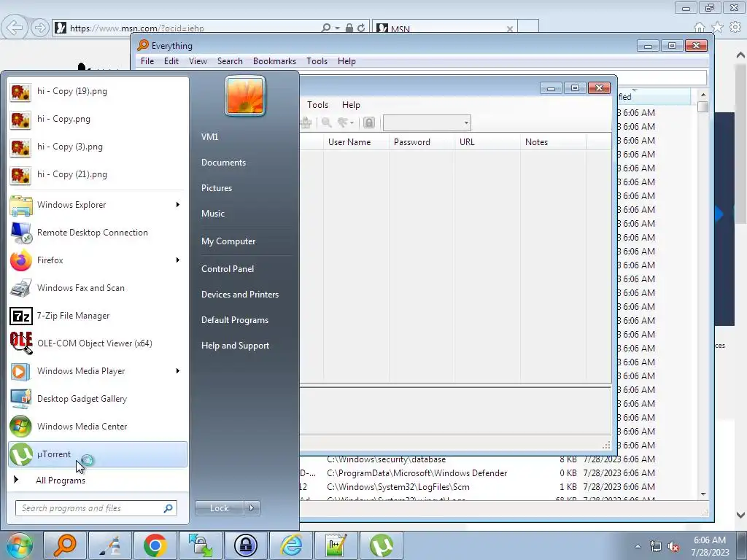Screen dimensions: 747x560
Task: Switch to Everything search in the taskbar
Action: pyautogui.click(x=65, y=545)
